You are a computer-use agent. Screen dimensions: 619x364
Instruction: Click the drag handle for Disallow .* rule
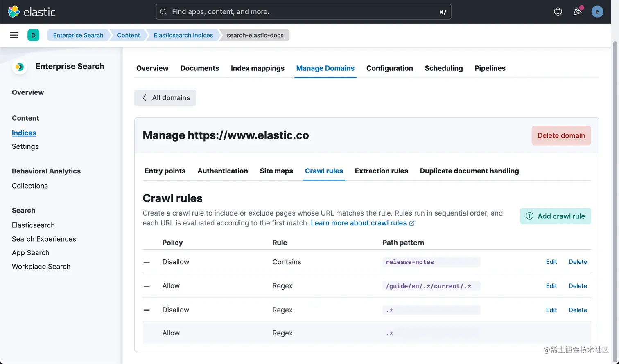coord(147,310)
